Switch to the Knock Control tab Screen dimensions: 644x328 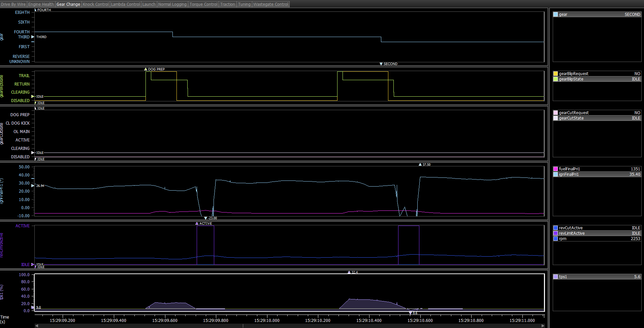pyautogui.click(x=96, y=4)
